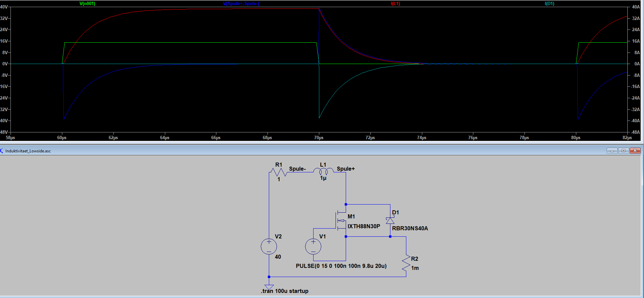This screenshot has height=298, width=644.
Task: Click the -16A label on right axis
Action: [636, 87]
